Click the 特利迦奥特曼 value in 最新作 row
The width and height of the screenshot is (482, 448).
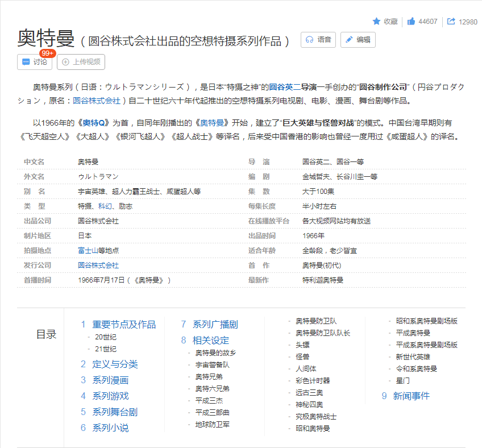(x=323, y=280)
